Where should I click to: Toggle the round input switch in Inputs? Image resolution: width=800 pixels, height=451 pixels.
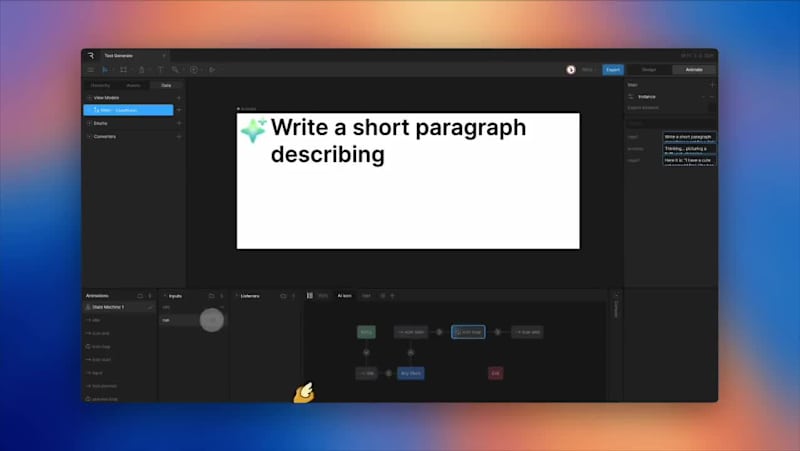coord(212,320)
